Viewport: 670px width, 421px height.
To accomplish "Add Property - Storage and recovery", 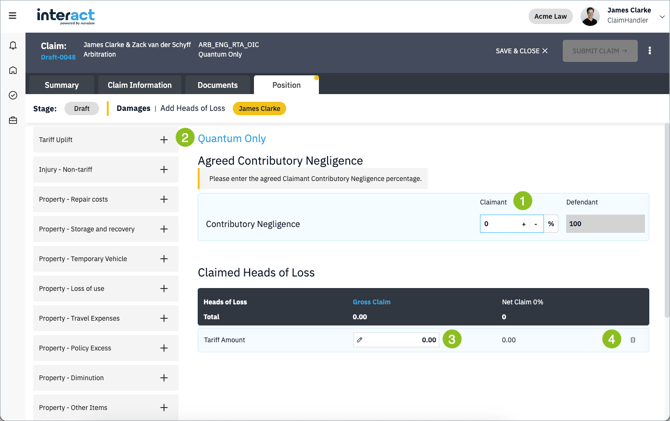I will point(164,229).
